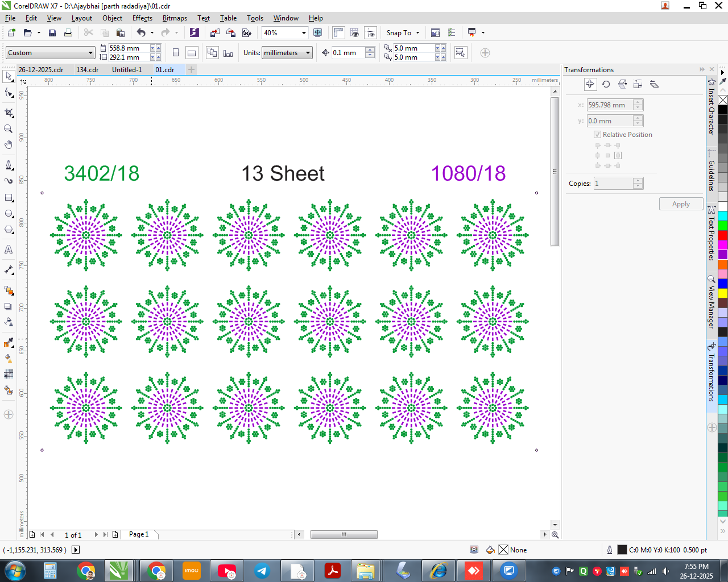The image size is (728, 582).
Task: Open Telegram from Windows taskbar
Action: (x=262, y=571)
